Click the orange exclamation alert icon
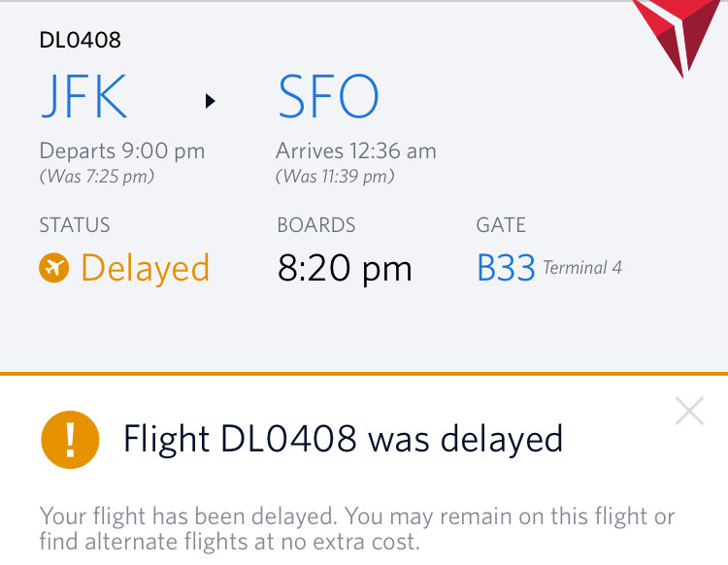The width and height of the screenshot is (728, 565). 70,440
